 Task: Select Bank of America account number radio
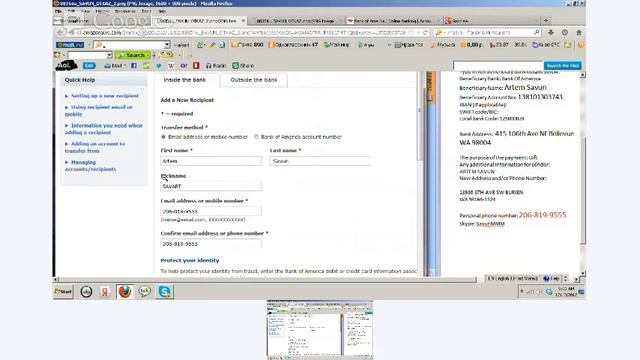click(x=256, y=137)
